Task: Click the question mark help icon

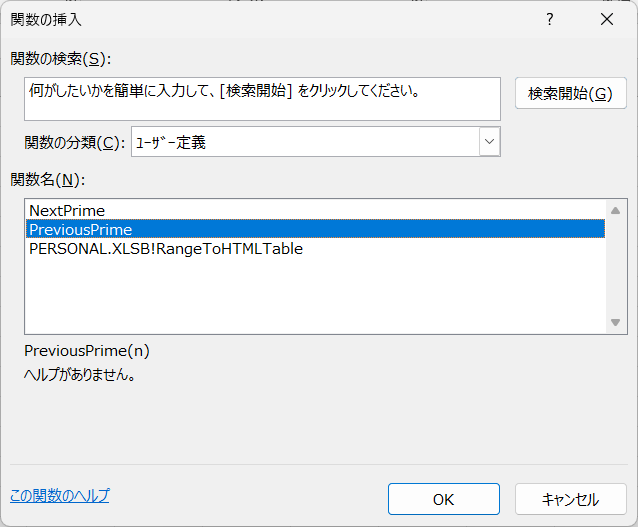Action: (x=549, y=19)
